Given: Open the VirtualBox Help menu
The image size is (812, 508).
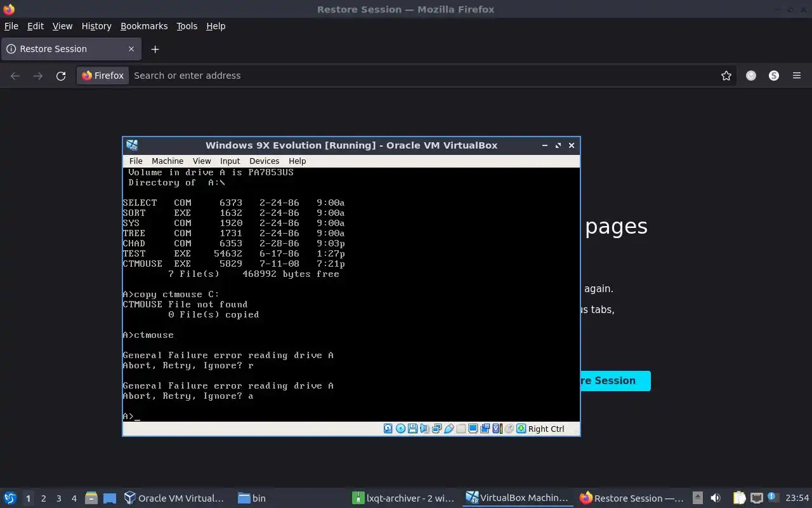Looking at the screenshot, I should tap(297, 161).
